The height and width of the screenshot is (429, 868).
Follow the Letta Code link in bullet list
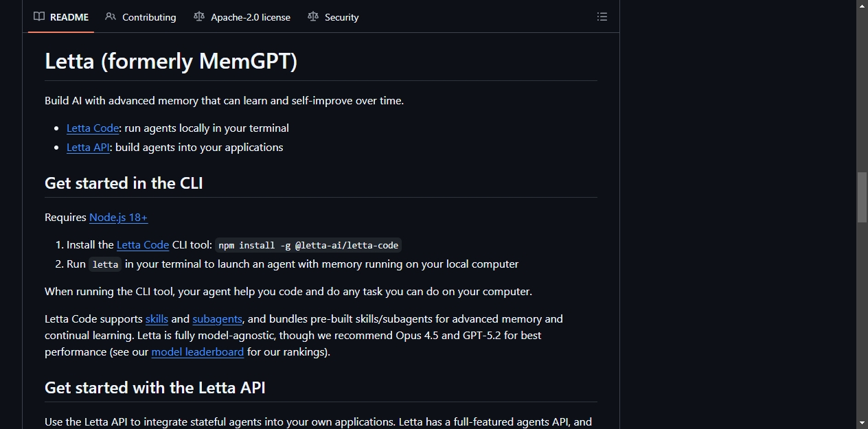coord(93,128)
